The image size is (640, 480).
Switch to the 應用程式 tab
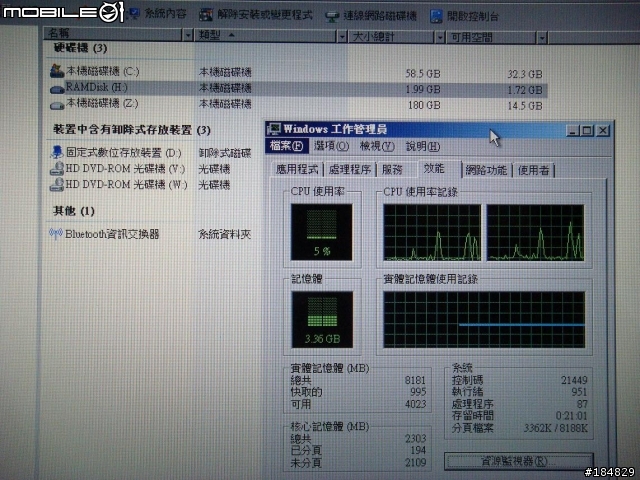click(x=297, y=169)
